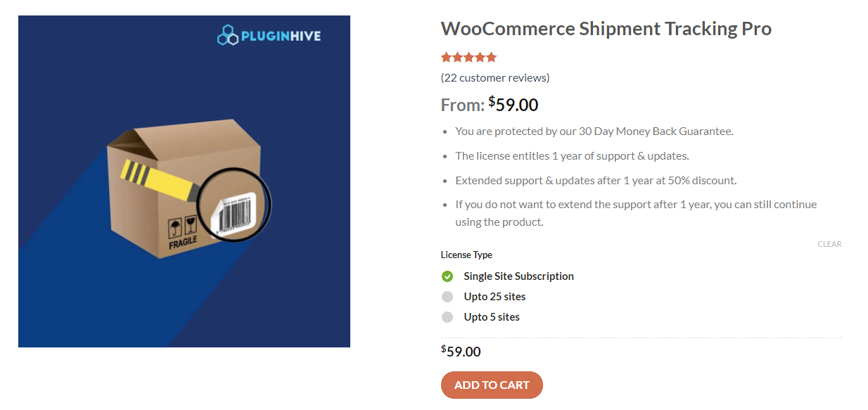This screenshot has width=868, height=410.
Task: Click the 'Upto 5 sites' label text
Action: [x=492, y=317]
